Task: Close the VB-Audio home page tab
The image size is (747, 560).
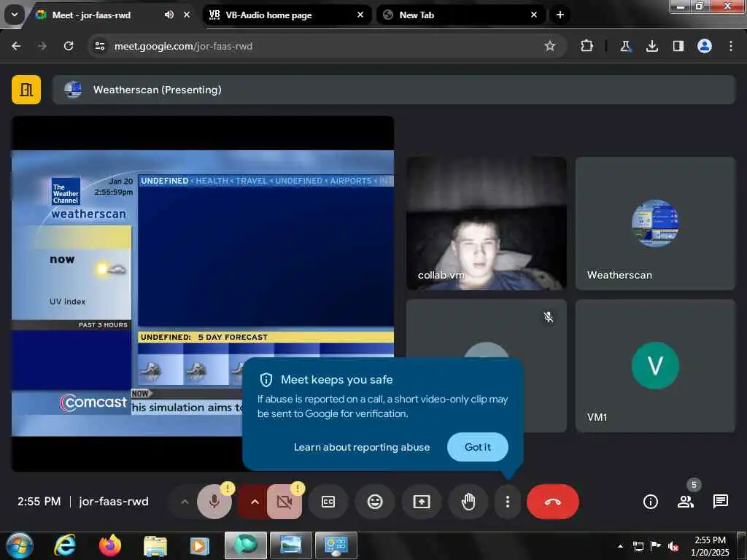Action: pos(360,15)
